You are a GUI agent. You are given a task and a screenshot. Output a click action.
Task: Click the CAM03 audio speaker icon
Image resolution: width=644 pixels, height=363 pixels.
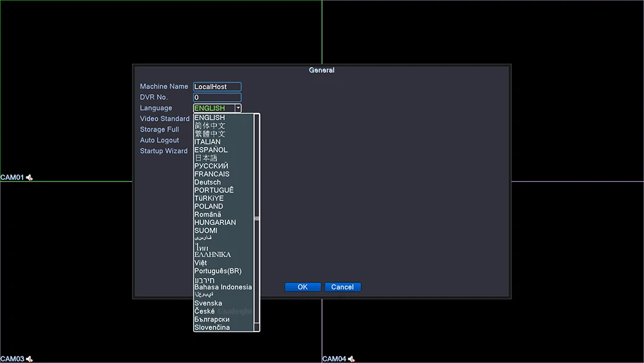tap(29, 359)
